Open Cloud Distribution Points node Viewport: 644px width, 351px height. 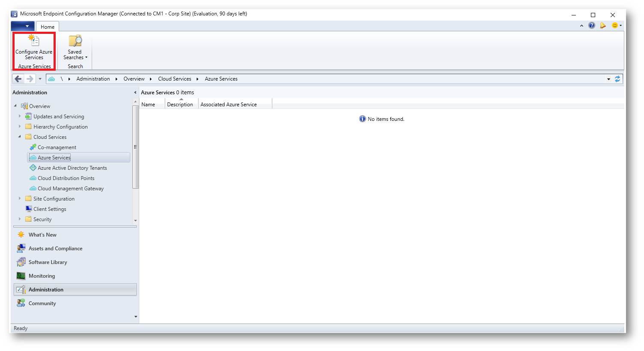(66, 178)
